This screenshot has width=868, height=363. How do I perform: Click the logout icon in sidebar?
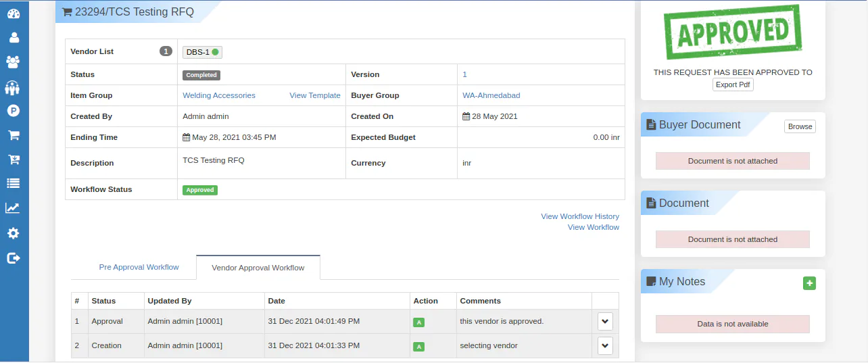tap(14, 258)
